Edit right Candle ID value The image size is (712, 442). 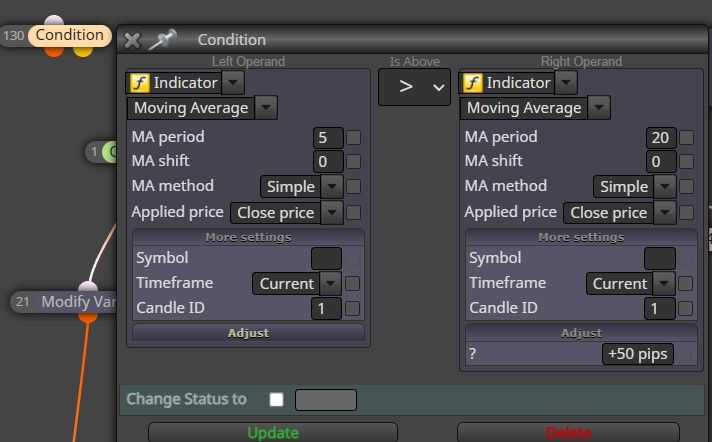[659, 309]
